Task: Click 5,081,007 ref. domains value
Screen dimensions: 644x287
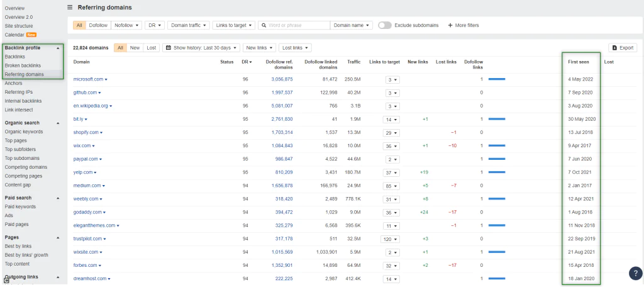Action: click(x=282, y=106)
